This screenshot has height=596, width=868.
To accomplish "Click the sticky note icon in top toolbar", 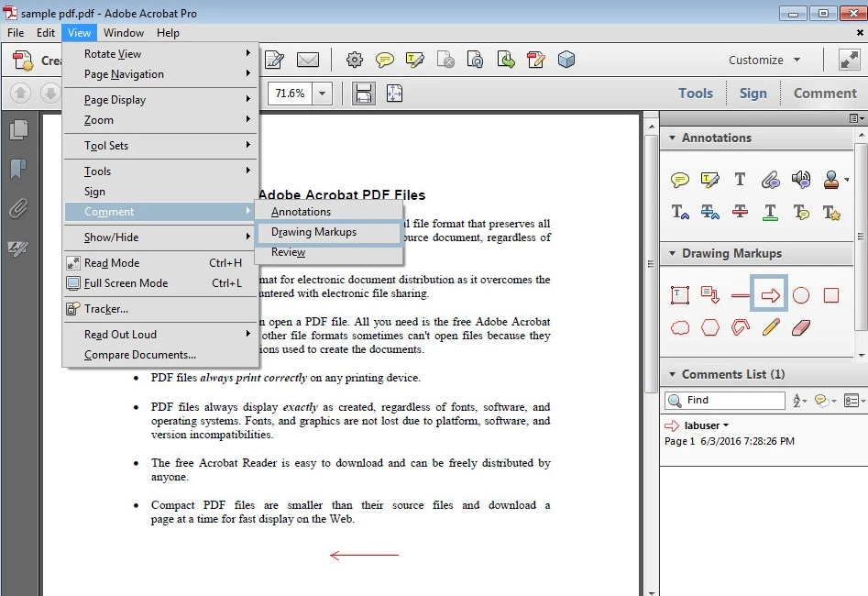I will (385, 60).
